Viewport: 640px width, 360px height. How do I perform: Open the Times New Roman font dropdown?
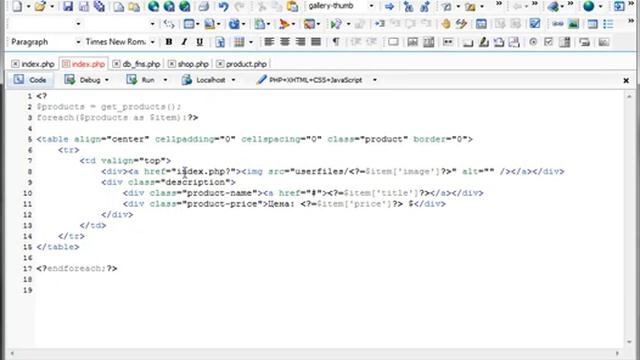coord(153,42)
